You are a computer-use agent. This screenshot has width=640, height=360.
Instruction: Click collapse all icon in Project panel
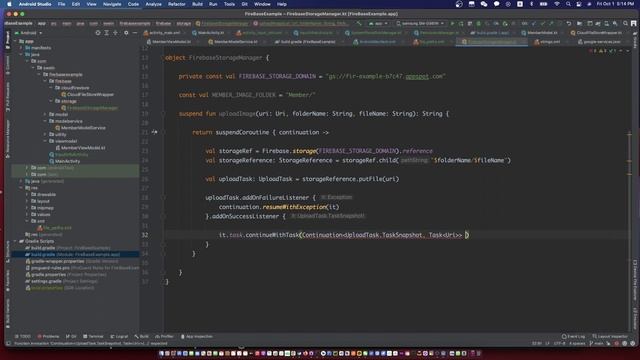[116, 33]
